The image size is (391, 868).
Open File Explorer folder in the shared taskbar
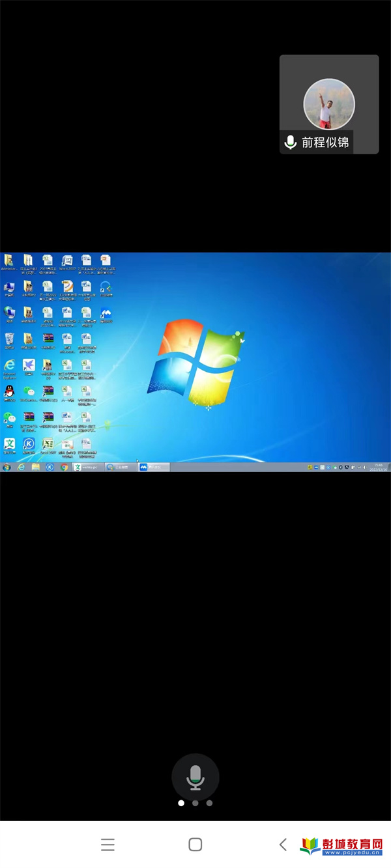(x=36, y=467)
